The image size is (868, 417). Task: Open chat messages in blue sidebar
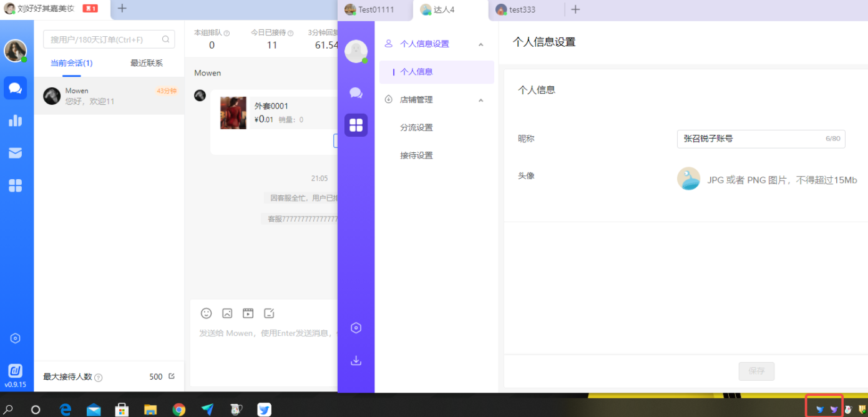tap(15, 88)
